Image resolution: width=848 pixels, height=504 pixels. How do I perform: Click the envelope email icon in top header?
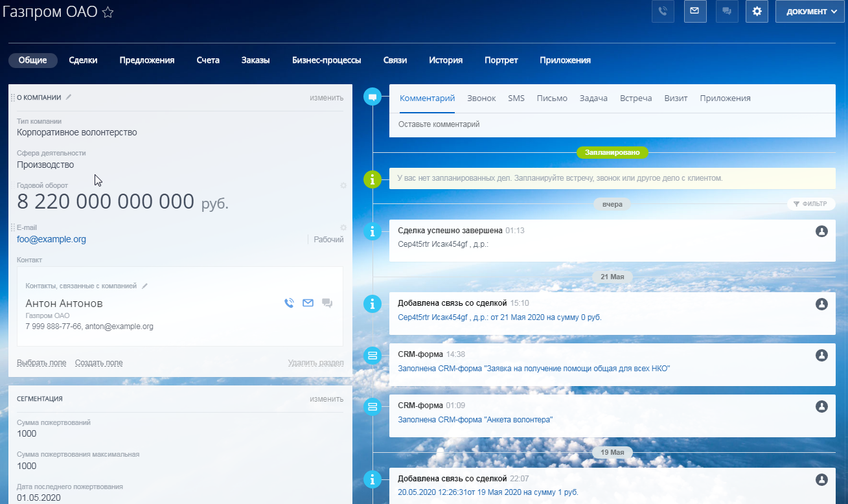click(695, 12)
